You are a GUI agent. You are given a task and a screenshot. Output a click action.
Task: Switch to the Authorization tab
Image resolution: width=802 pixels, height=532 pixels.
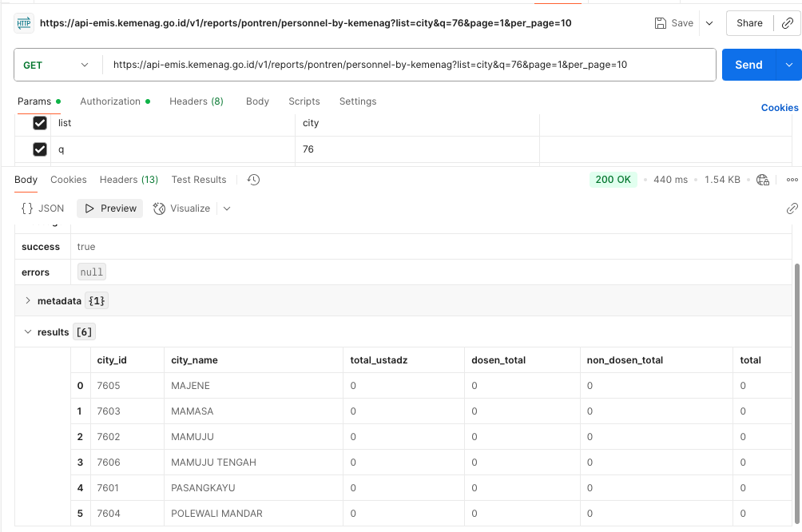[110, 101]
